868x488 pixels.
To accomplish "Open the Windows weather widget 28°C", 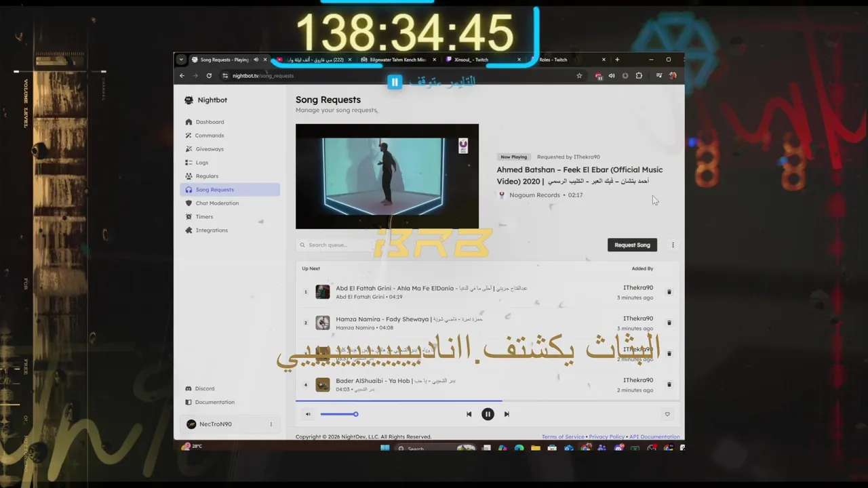I will pyautogui.click(x=191, y=447).
